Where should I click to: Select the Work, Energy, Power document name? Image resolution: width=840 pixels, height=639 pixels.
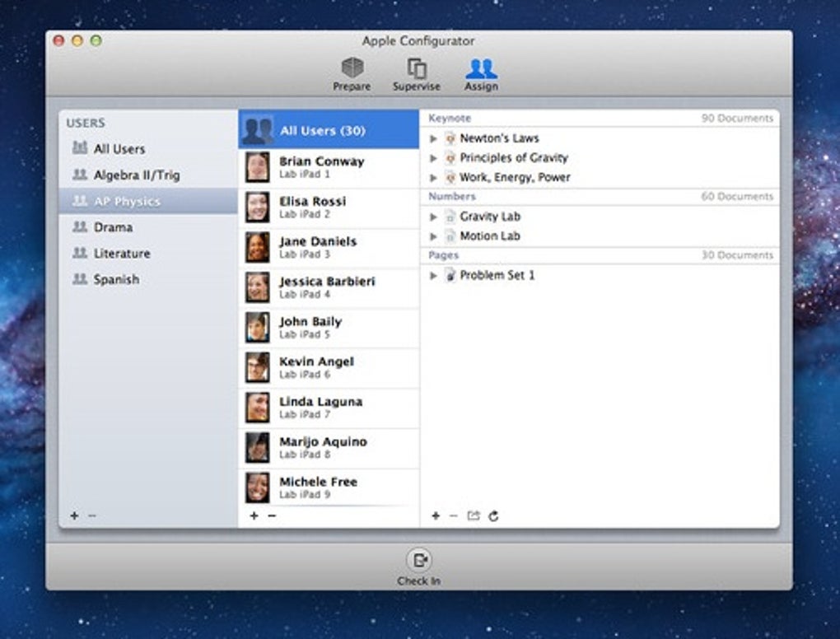click(515, 177)
